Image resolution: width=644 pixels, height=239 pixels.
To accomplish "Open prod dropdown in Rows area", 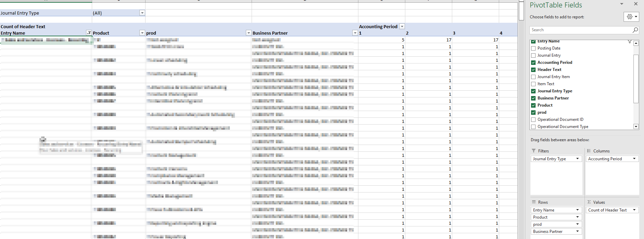I will (577, 224).
